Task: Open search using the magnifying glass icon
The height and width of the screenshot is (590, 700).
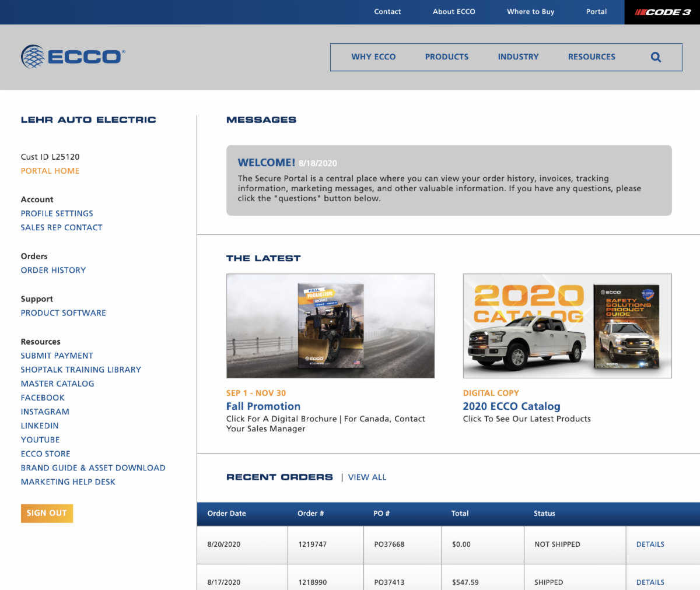Action: point(655,57)
